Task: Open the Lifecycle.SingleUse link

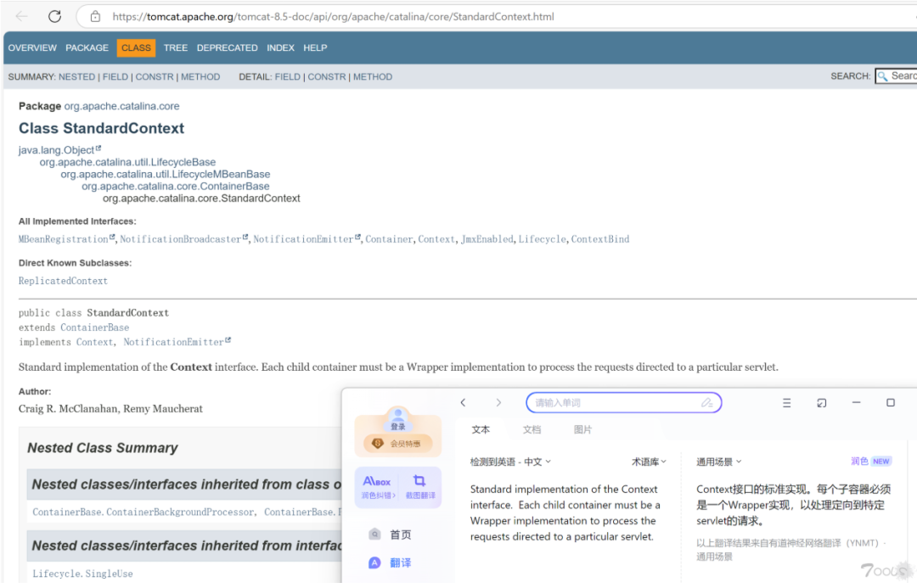Action: [x=82, y=574]
